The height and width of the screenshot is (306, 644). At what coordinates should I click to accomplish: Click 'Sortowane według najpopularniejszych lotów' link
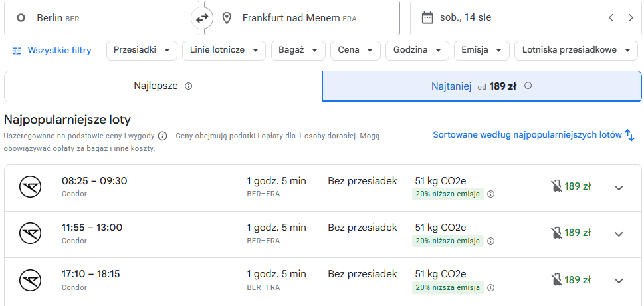pyautogui.click(x=527, y=135)
